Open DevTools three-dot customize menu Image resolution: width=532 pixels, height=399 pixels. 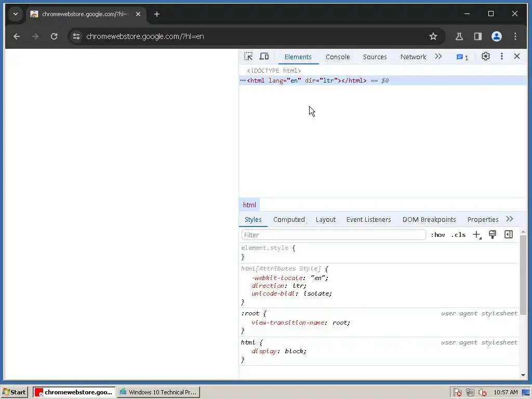click(502, 56)
